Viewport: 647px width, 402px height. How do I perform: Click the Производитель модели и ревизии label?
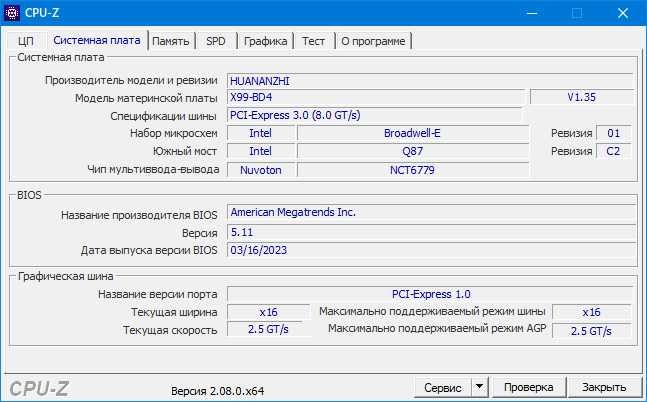coord(131,80)
